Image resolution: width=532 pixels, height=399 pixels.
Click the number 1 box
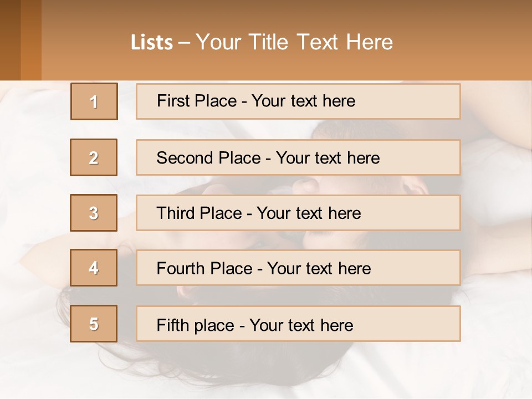pos(94,101)
